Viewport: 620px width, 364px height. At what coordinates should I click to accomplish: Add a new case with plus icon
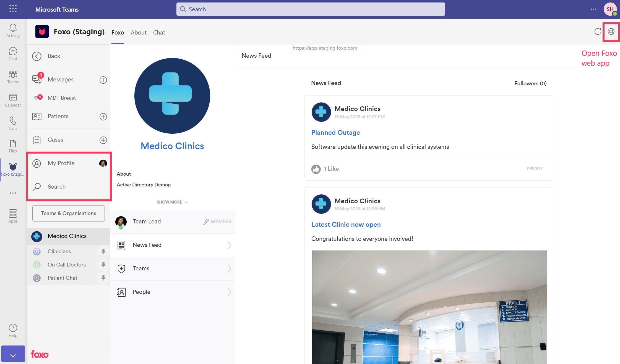[103, 140]
